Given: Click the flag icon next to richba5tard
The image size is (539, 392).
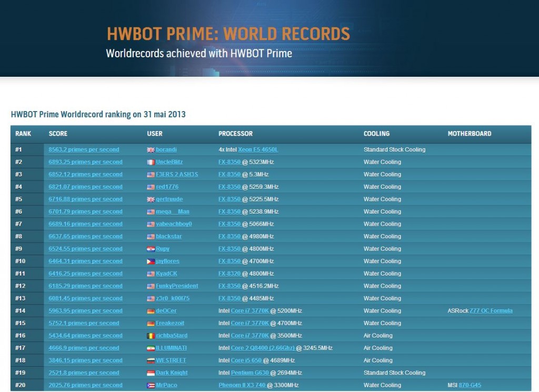Looking at the screenshot, I should 151,336.
